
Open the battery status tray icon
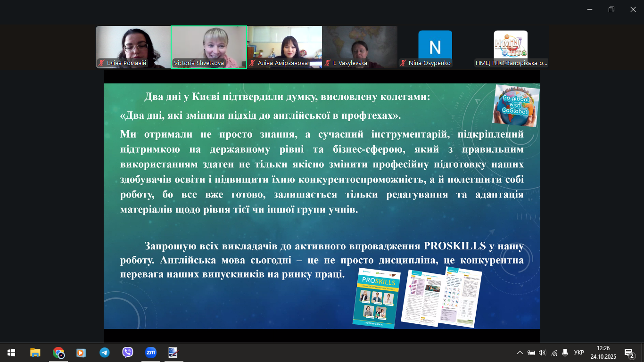point(531,353)
